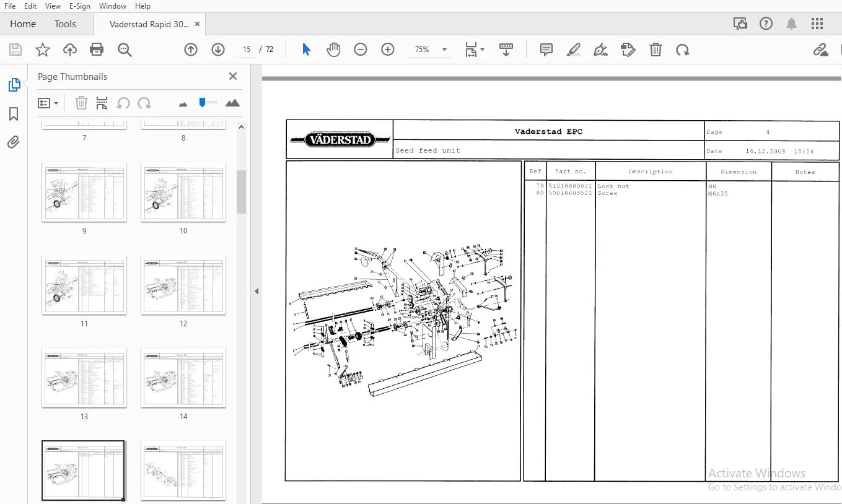
Task: Open the Bookmarks side panel
Action: [x=14, y=114]
